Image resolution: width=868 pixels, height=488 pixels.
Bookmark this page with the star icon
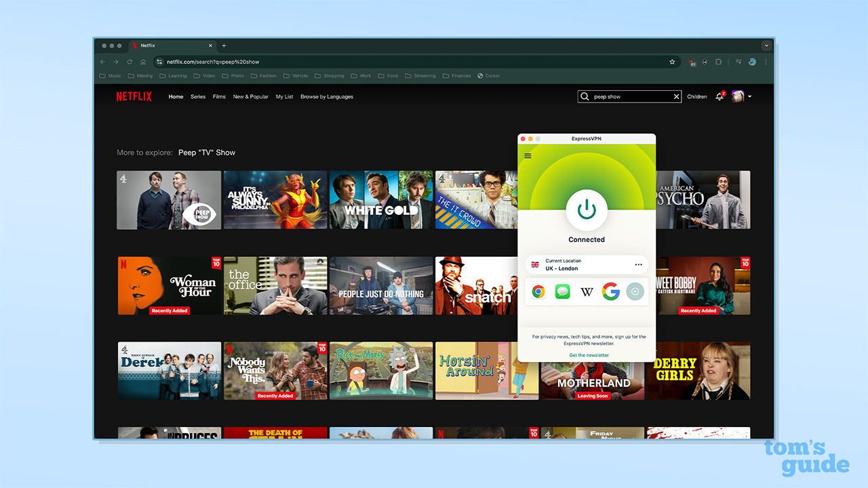coord(672,62)
